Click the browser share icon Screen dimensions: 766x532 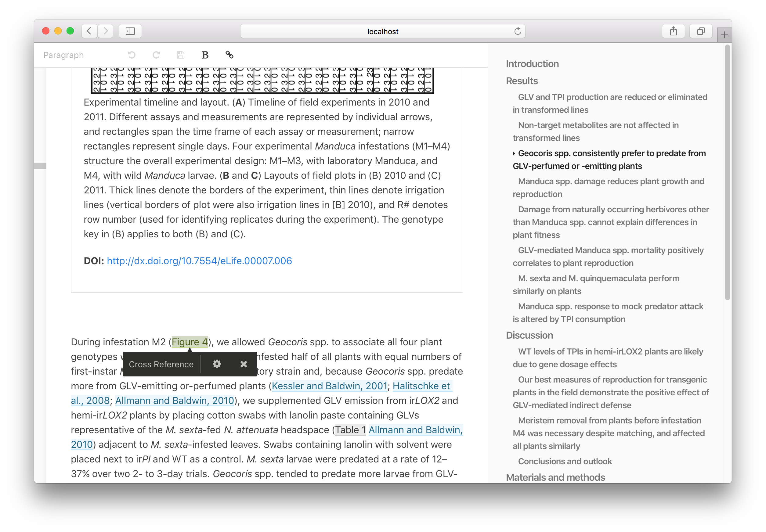click(x=673, y=31)
